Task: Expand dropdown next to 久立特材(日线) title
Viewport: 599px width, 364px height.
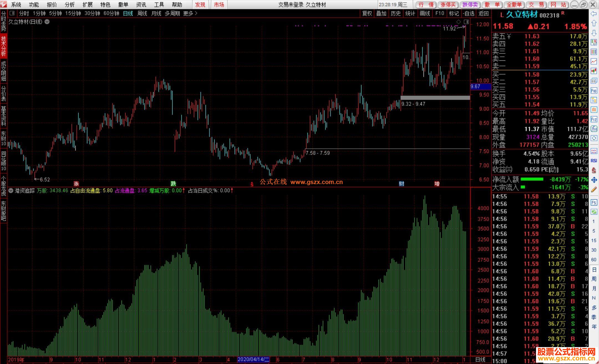Action: [x=47, y=22]
